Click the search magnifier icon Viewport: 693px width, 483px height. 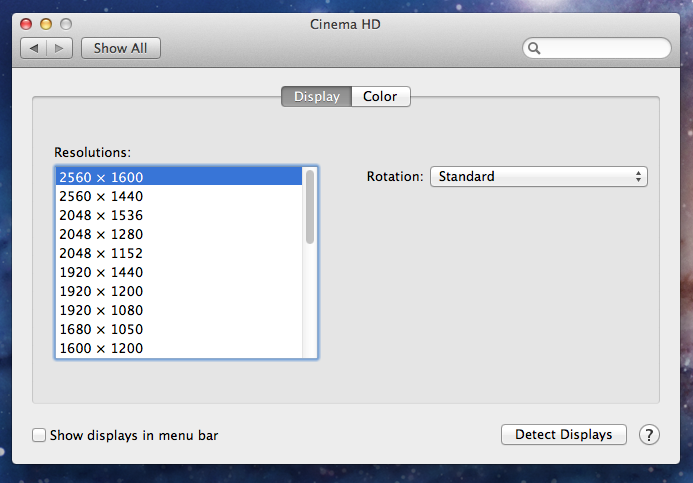pos(534,48)
